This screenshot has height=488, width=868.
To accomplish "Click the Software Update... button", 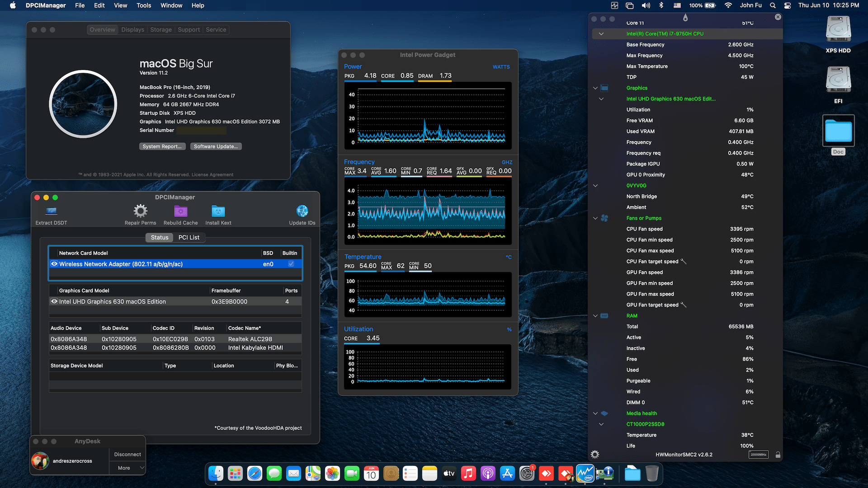I will pyautogui.click(x=216, y=146).
